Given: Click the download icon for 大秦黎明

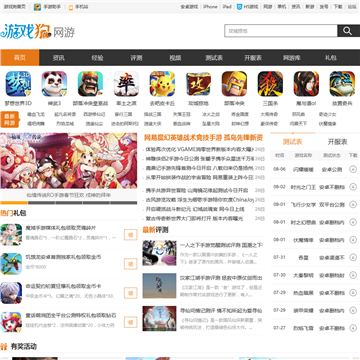Looking at the screenshot, I should point(353,275).
